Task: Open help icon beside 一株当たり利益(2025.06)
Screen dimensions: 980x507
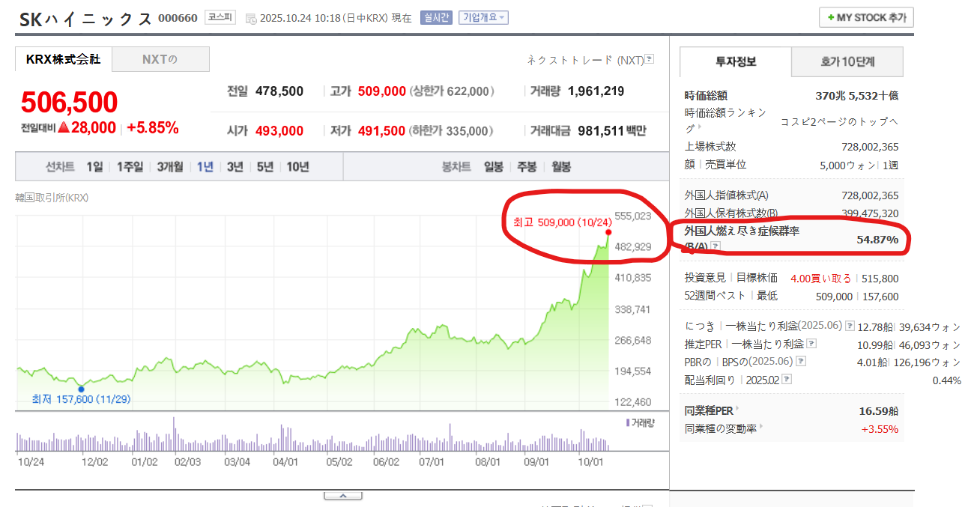Action: point(850,327)
